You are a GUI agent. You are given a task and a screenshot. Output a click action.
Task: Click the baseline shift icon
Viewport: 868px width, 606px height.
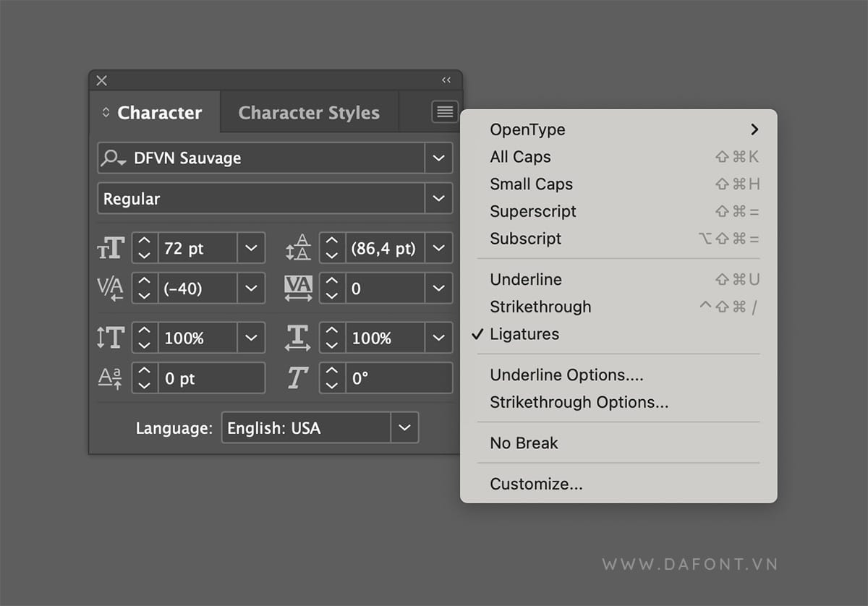(110, 377)
